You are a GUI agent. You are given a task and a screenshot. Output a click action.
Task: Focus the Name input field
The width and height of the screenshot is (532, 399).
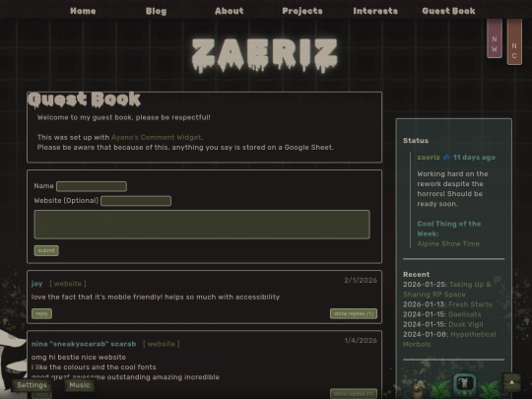click(92, 186)
